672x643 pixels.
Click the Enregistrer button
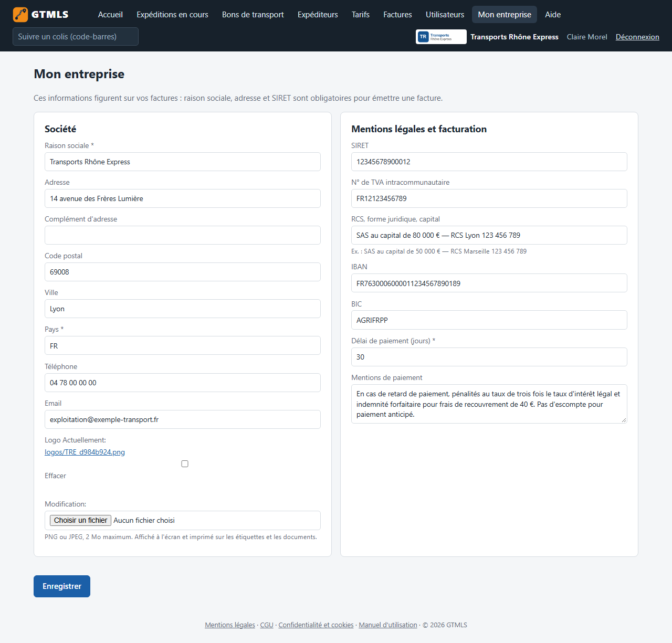[62, 586]
